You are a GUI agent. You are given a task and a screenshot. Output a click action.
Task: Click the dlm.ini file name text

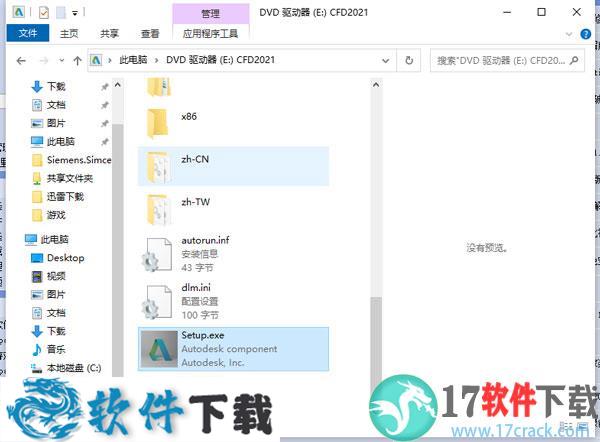[196, 287]
